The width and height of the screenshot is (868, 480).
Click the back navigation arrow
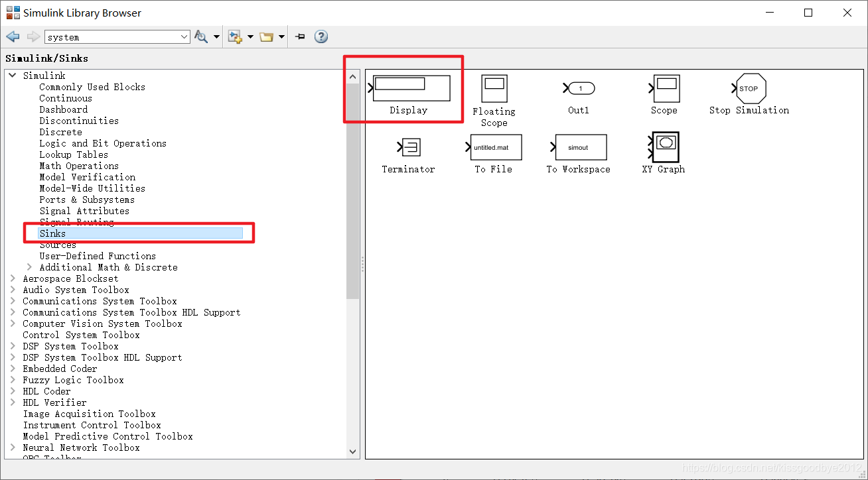(13, 37)
